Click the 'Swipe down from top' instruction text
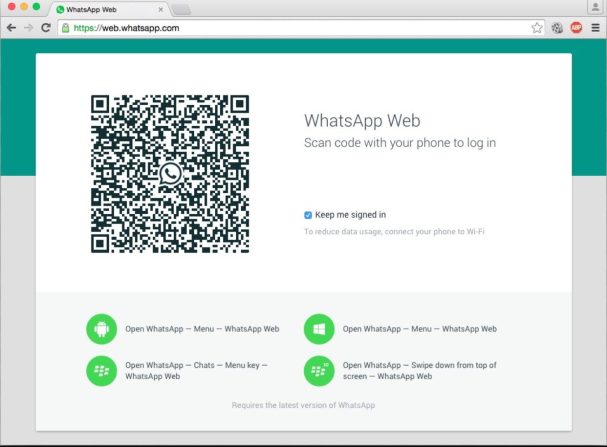607x447 pixels. pyautogui.click(x=419, y=371)
